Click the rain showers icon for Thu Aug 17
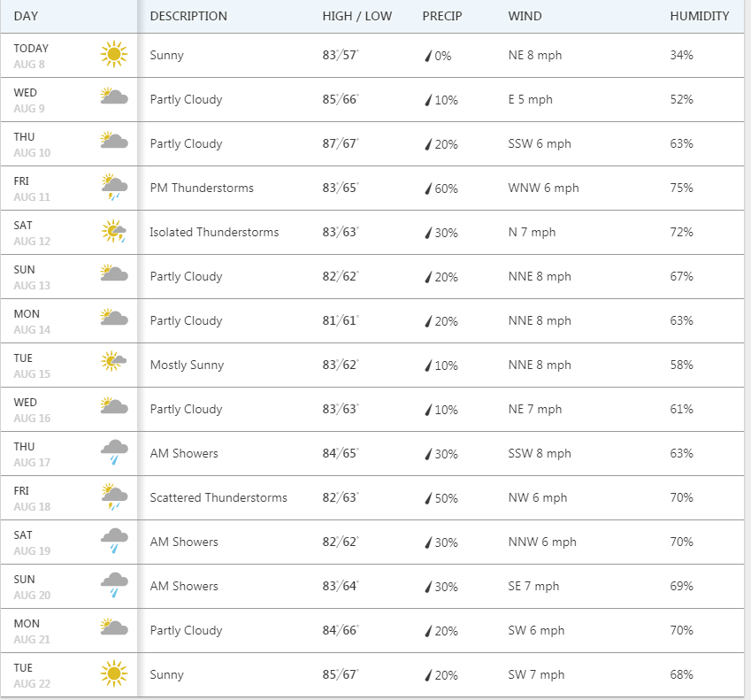 click(x=113, y=452)
